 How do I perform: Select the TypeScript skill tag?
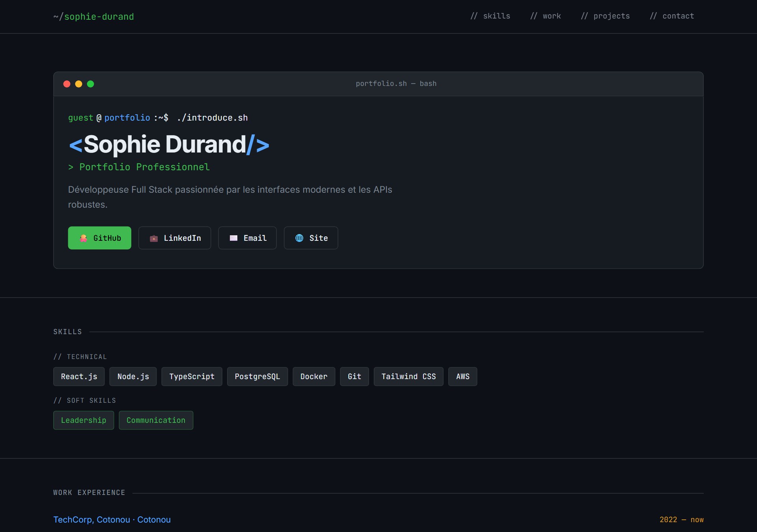click(192, 376)
